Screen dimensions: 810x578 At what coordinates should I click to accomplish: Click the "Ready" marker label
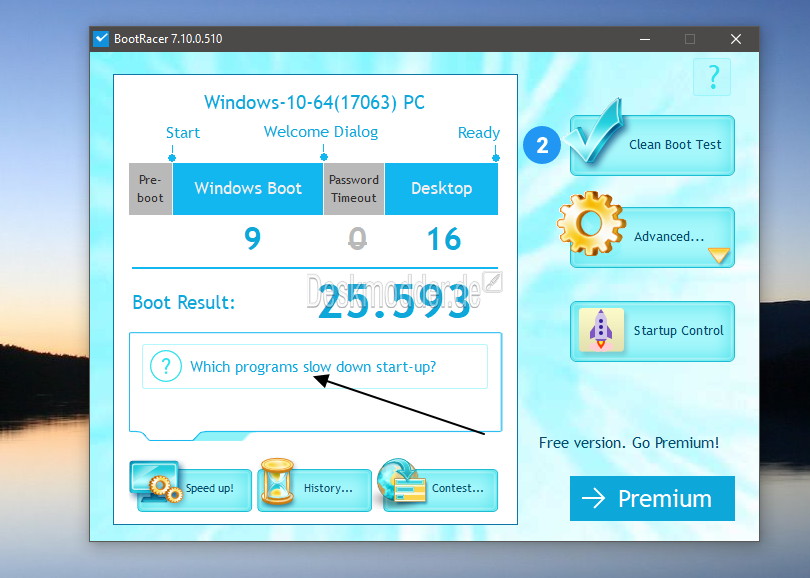pyautogui.click(x=479, y=133)
